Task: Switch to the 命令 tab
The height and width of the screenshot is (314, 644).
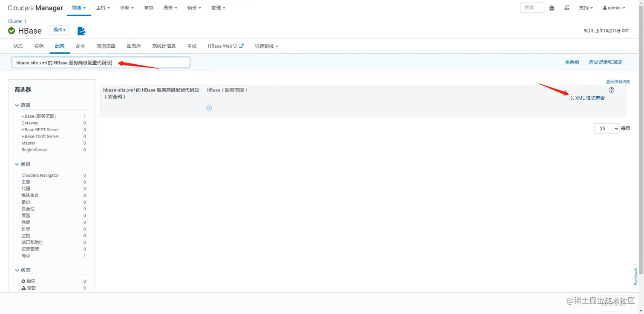Action: [80, 46]
